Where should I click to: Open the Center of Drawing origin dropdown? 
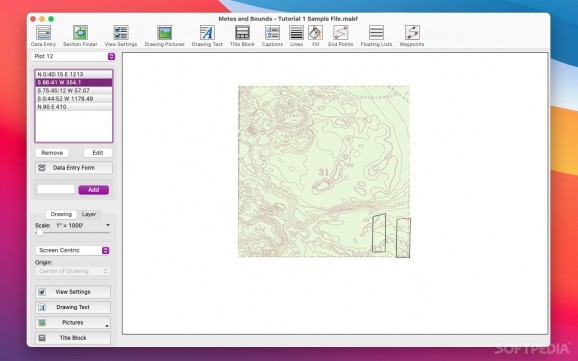(73, 271)
